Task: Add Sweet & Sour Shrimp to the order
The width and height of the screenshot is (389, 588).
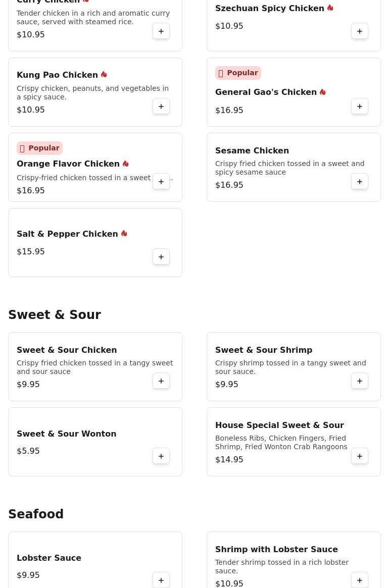Action: pos(360,381)
